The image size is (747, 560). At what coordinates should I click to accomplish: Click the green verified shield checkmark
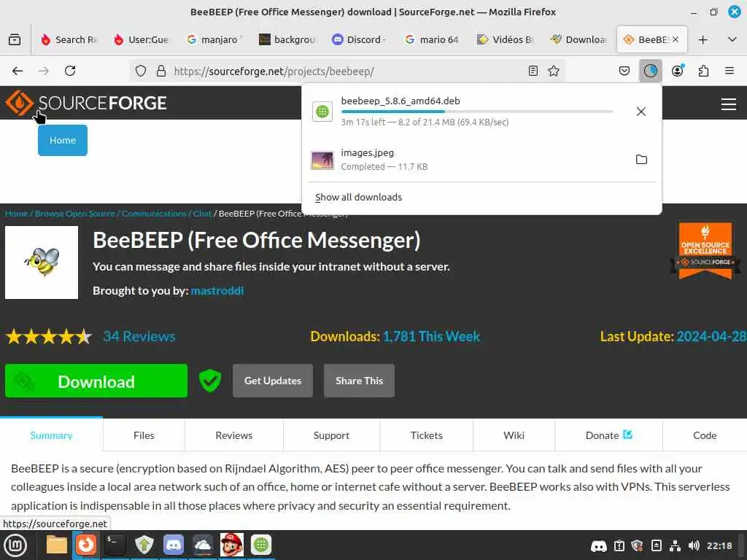(210, 381)
